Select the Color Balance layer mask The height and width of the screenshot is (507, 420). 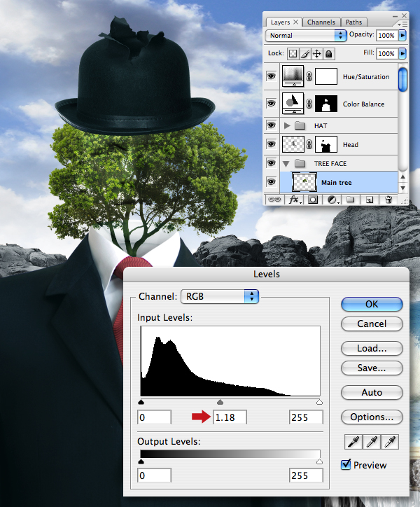click(326, 104)
